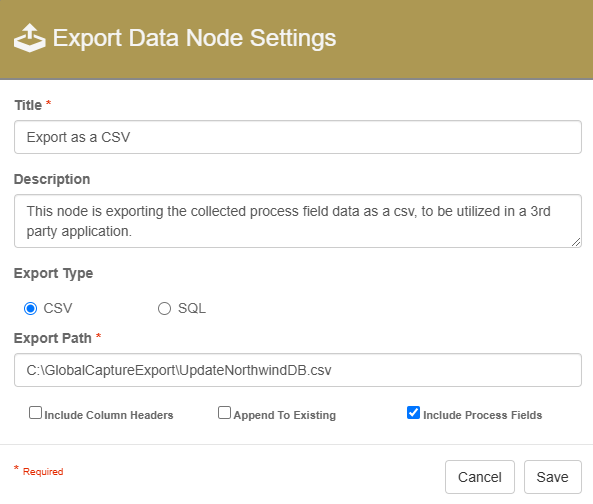Cancel the export node settings
This screenshot has width=593, height=504.
[x=480, y=477]
